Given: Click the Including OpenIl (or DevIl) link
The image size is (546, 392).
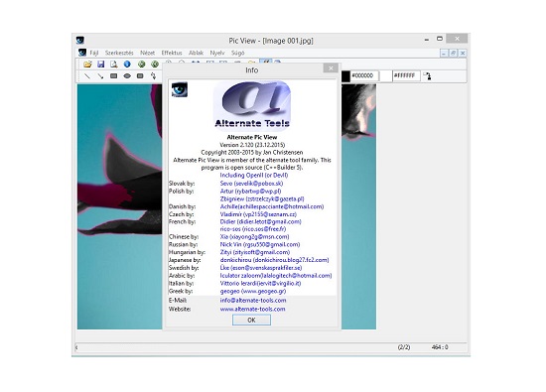Looking at the screenshot, I should click(254, 175).
